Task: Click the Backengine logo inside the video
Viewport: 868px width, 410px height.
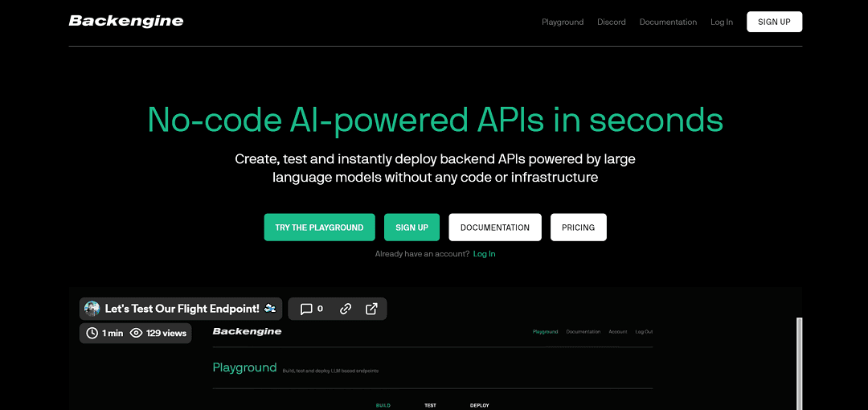Action: (247, 331)
